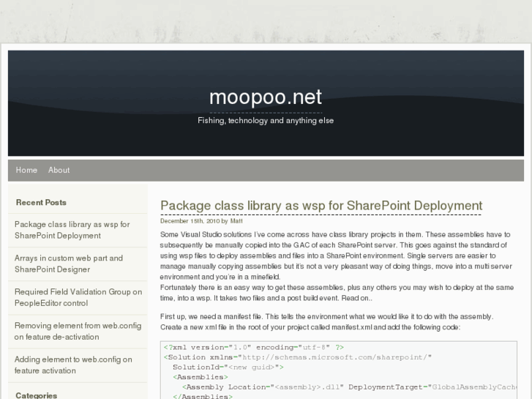Screen dimensions: 532x399
Task: Click the Categories sidebar heading
Action: coord(36,395)
